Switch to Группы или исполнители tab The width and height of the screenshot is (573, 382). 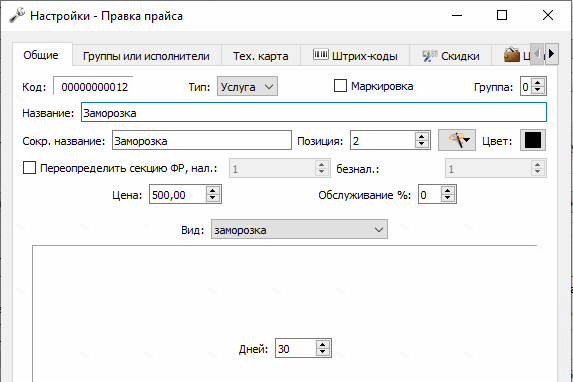pos(147,56)
